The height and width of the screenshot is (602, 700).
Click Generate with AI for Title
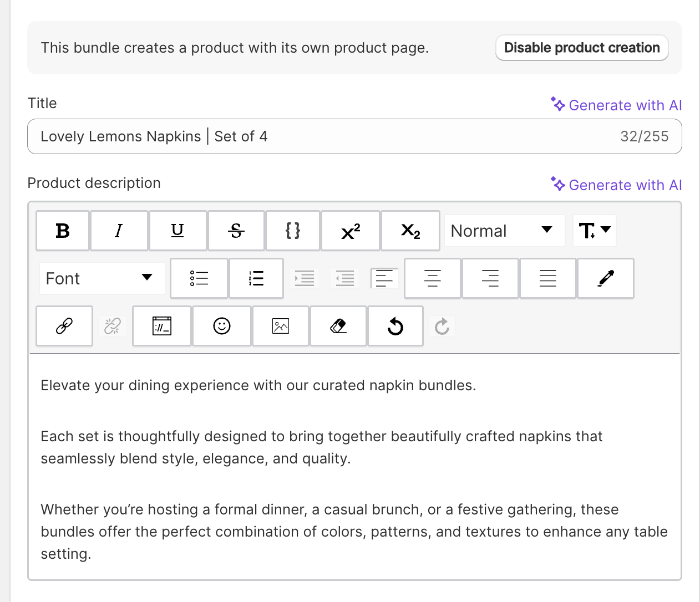pyautogui.click(x=617, y=105)
